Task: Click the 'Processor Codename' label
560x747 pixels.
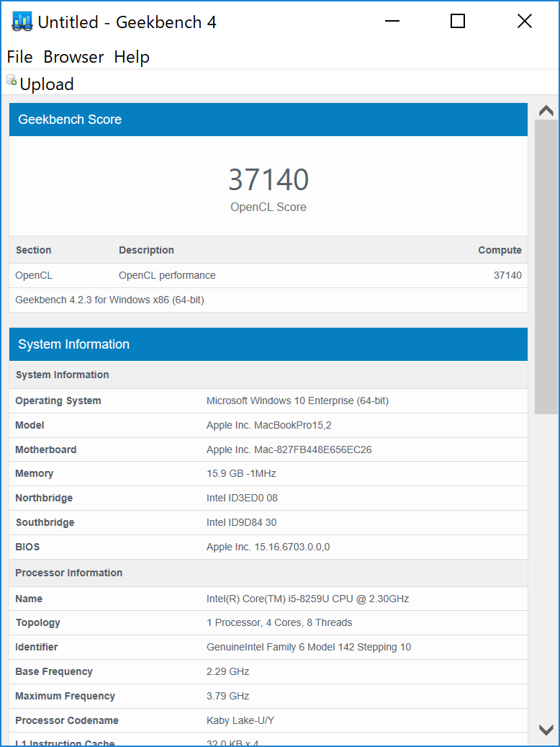Action: [67, 720]
